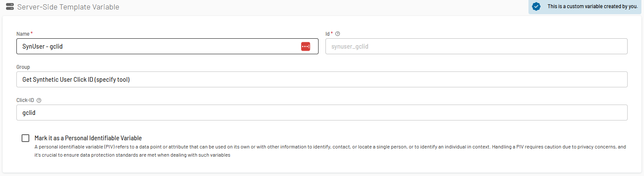Viewport: 644px width, 176px height.
Task: Click the PIV explanation paragraph under the checkbox
Action: [x=330, y=151]
